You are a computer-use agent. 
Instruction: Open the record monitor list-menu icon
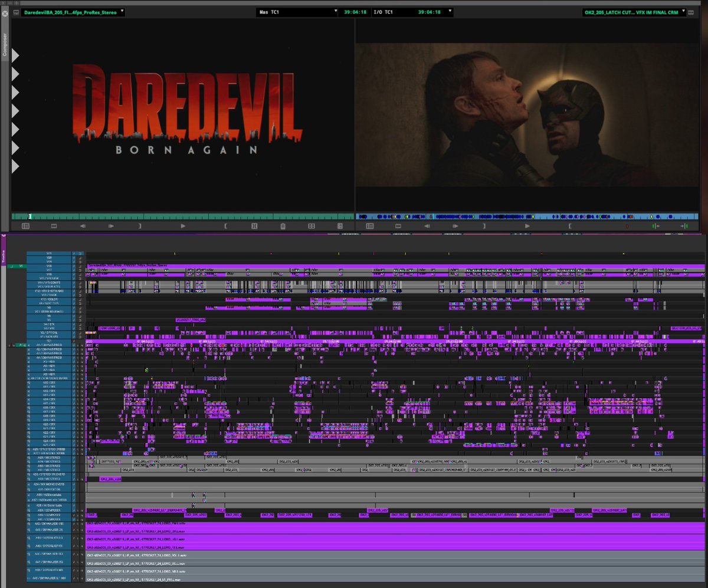[370, 226]
